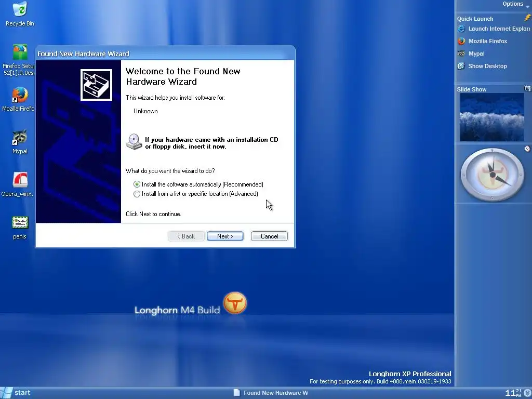Viewport: 532px width, 399px height.
Task: Click Launch Internet Explorer link text
Action: [x=499, y=29]
